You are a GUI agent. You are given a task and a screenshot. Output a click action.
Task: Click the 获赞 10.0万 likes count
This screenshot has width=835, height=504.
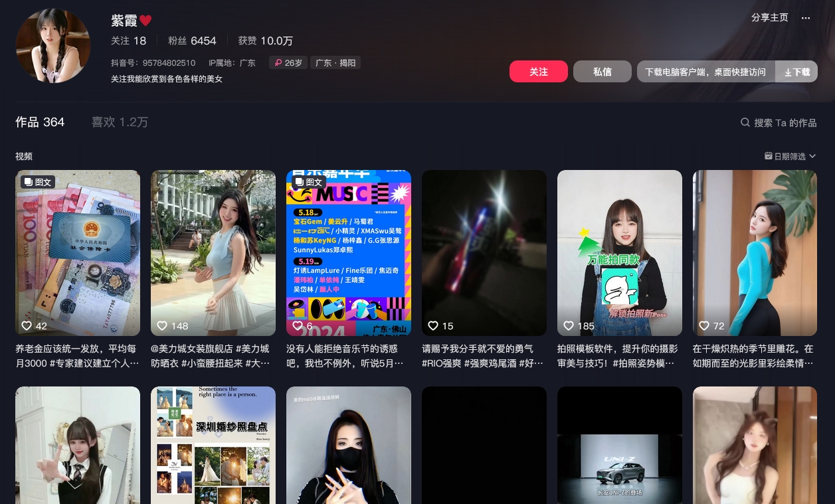click(265, 41)
